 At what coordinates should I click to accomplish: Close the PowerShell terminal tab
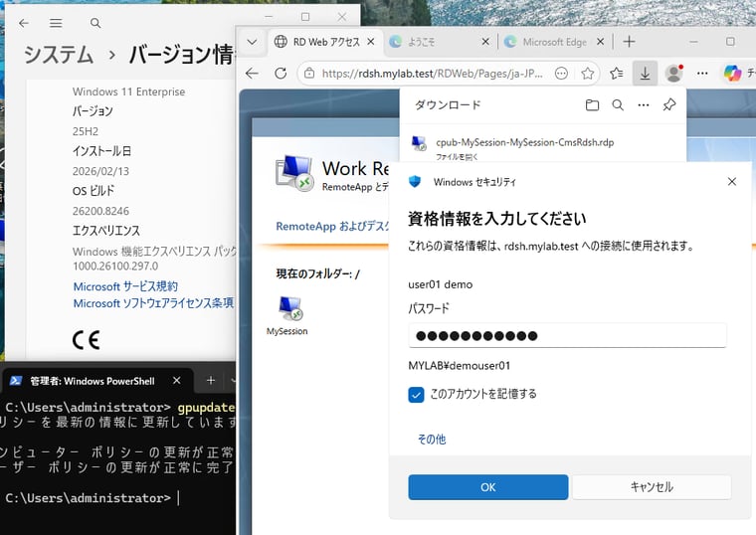coord(177,381)
